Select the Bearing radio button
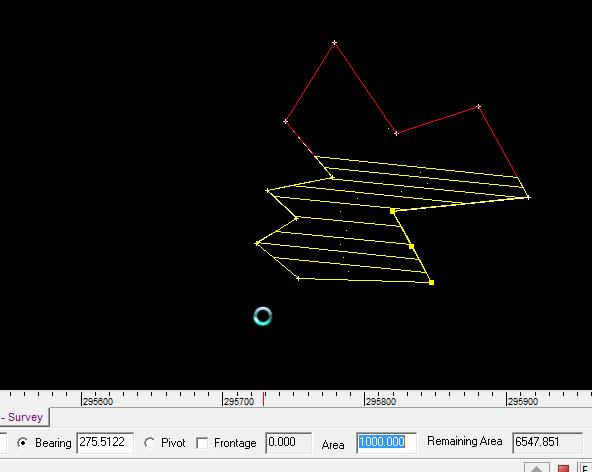The image size is (592, 472). click(x=23, y=443)
